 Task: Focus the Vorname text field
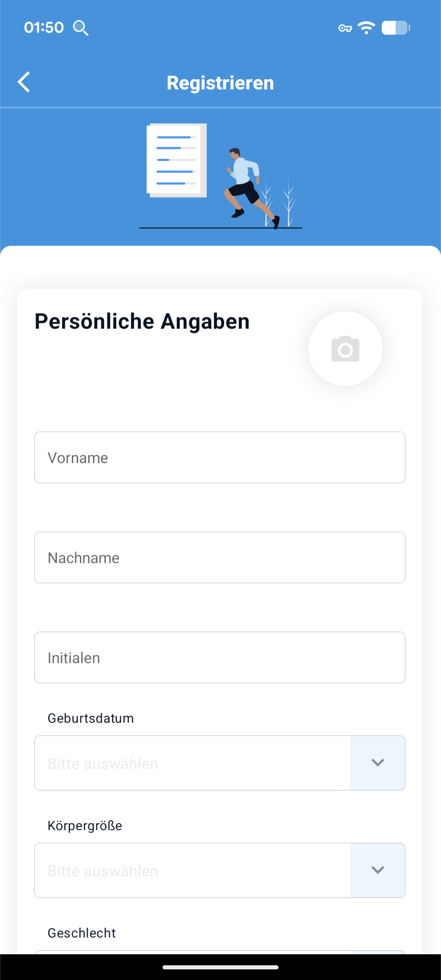220,458
